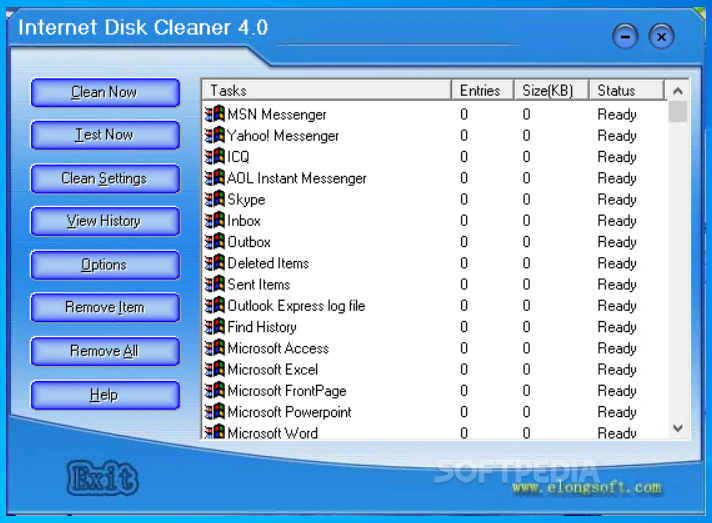The width and height of the screenshot is (712, 523).
Task: Open Clean Settings
Action: pos(105,178)
